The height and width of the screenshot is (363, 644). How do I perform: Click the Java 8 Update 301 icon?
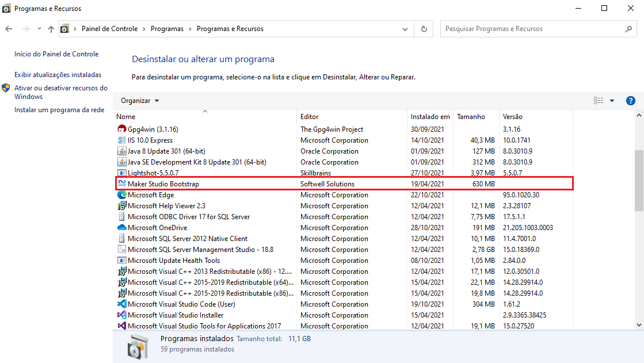(x=121, y=151)
